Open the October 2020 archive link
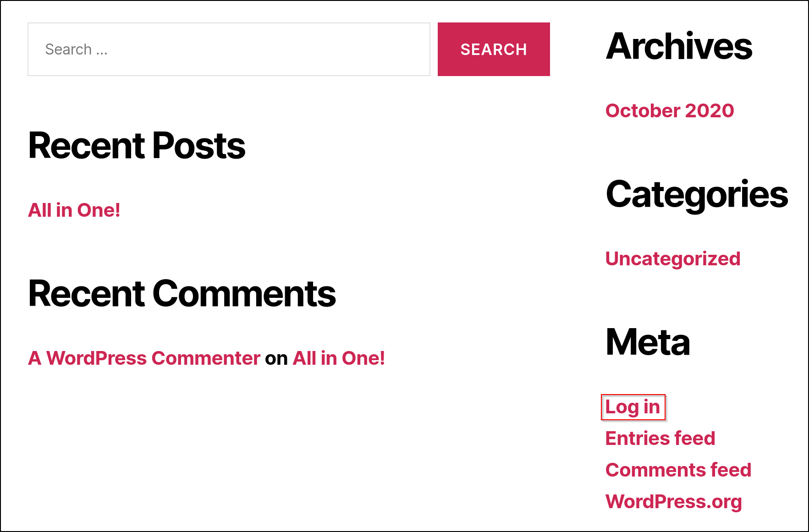 tap(670, 111)
